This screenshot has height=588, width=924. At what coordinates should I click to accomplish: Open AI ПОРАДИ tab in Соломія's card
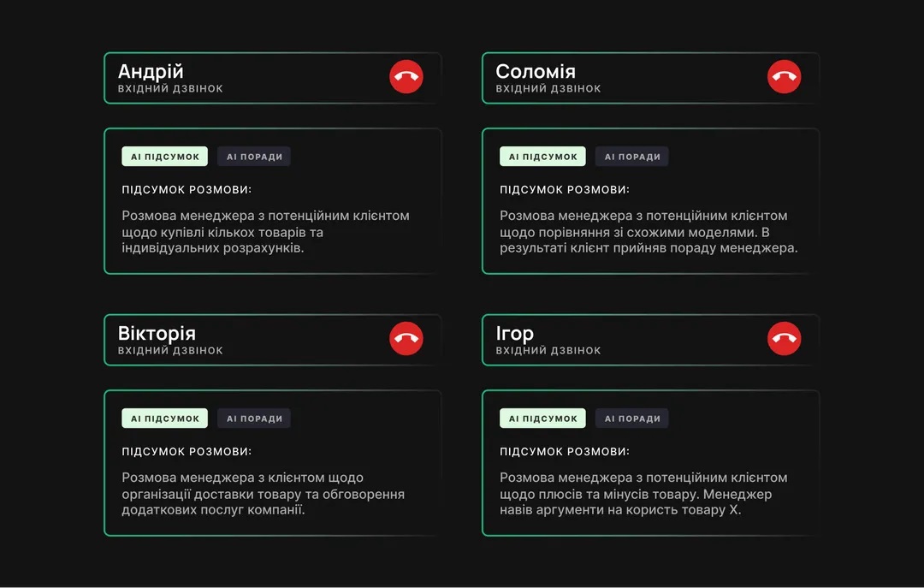tap(631, 157)
